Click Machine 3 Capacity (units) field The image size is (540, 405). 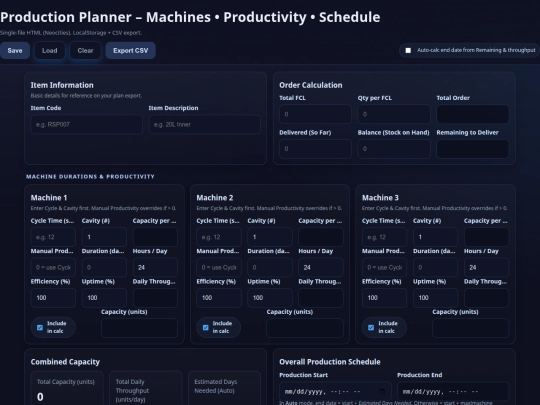click(470, 328)
